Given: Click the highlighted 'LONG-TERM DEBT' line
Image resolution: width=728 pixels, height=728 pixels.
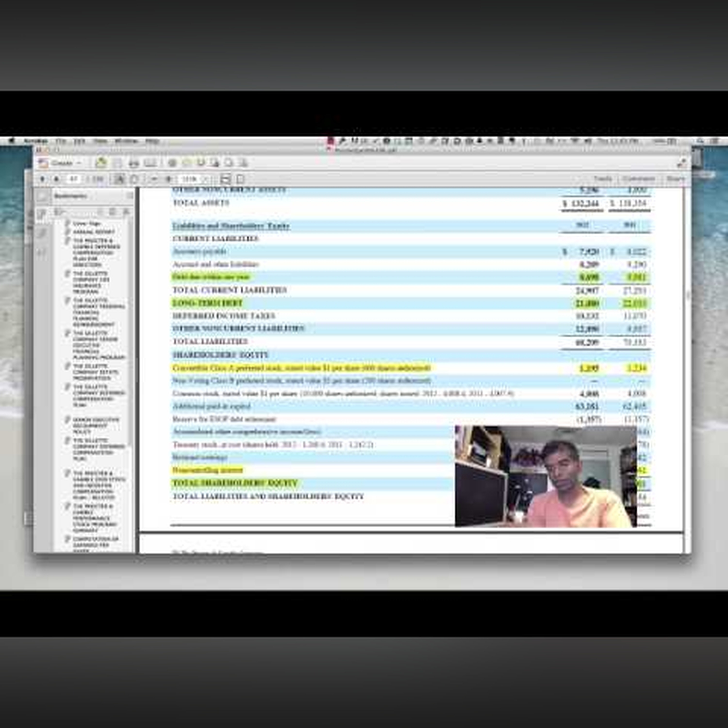Looking at the screenshot, I should click(x=207, y=303).
